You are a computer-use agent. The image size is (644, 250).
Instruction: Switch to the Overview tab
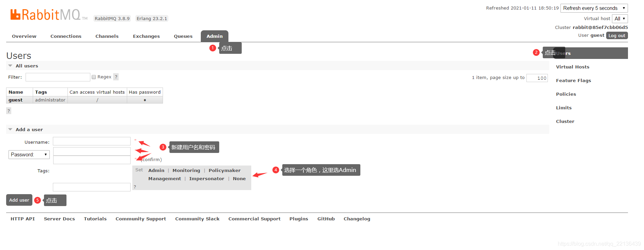[24, 36]
